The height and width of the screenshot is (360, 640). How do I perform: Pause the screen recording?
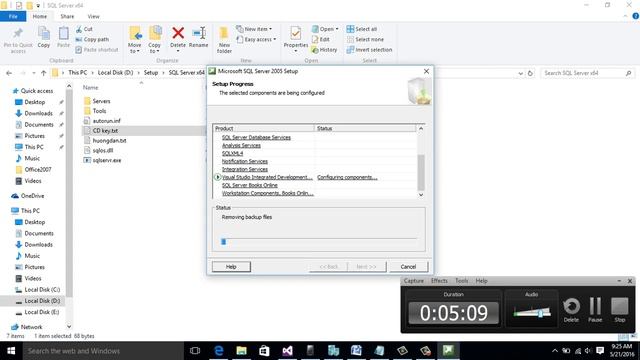click(595, 310)
